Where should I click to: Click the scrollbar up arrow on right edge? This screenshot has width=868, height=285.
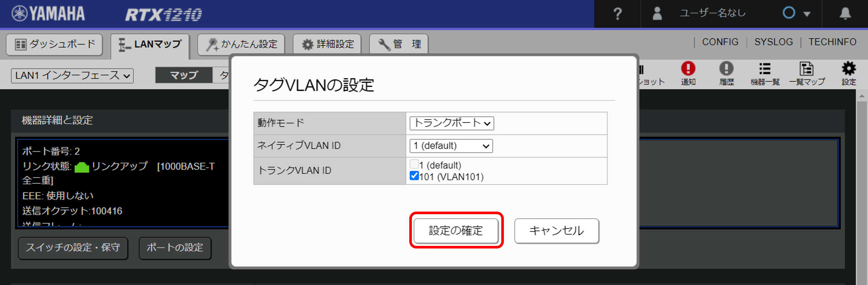pyautogui.click(x=862, y=96)
